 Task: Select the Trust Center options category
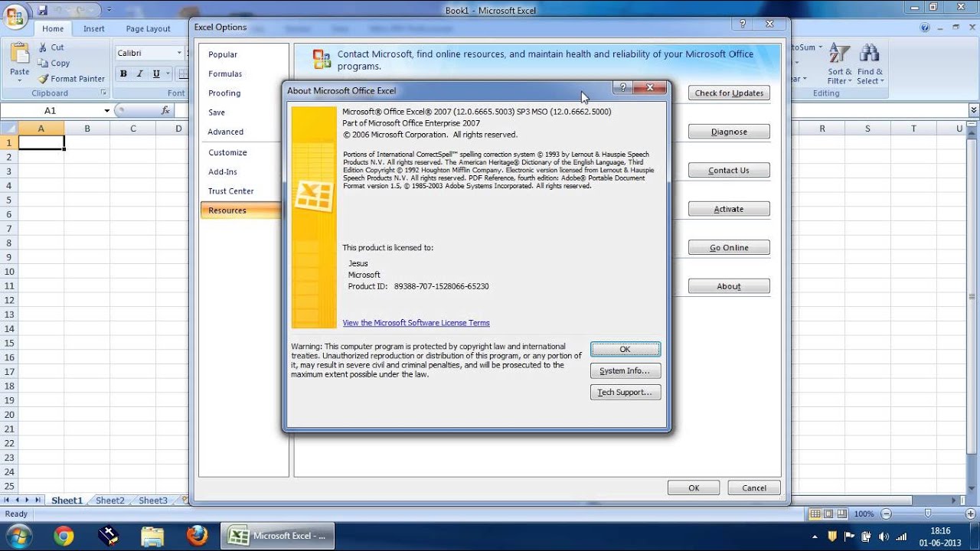(x=231, y=191)
